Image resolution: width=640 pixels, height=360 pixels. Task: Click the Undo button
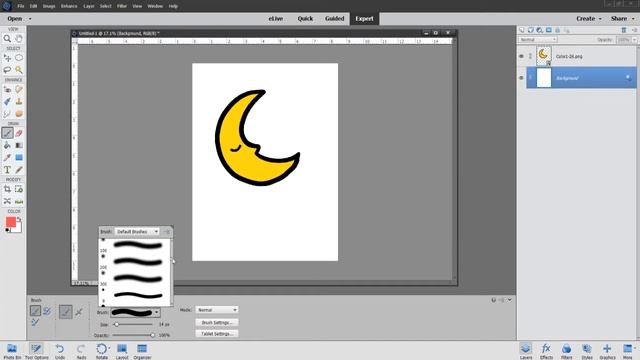tap(60, 351)
